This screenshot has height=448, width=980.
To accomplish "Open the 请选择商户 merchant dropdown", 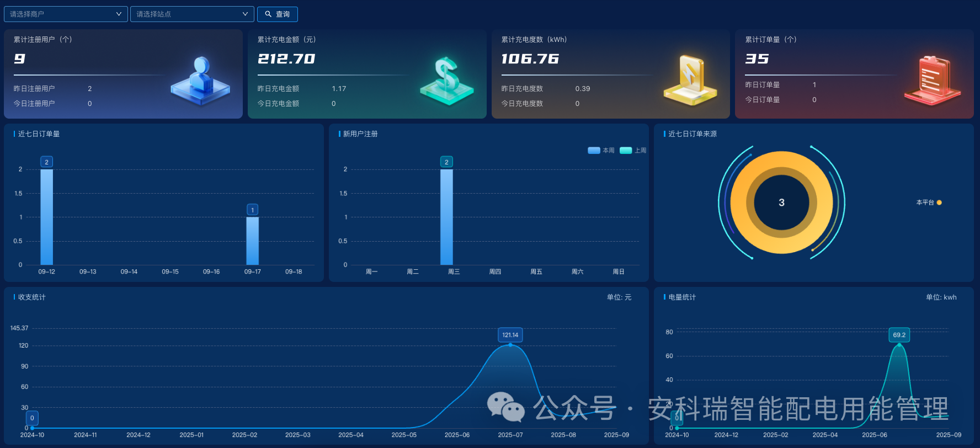I will tap(66, 14).
